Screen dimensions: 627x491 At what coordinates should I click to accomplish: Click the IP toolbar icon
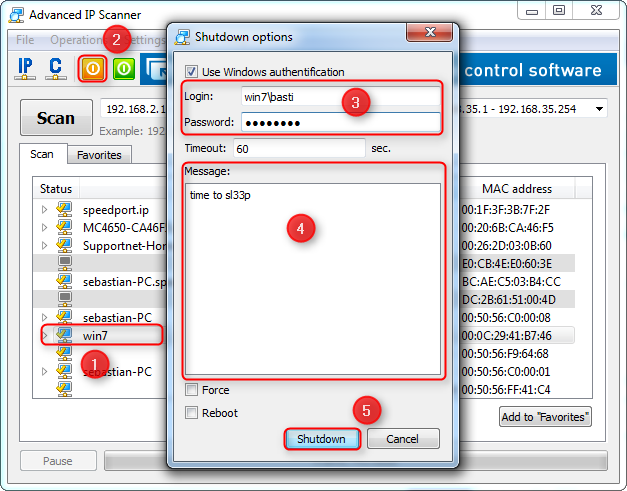pos(25,69)
